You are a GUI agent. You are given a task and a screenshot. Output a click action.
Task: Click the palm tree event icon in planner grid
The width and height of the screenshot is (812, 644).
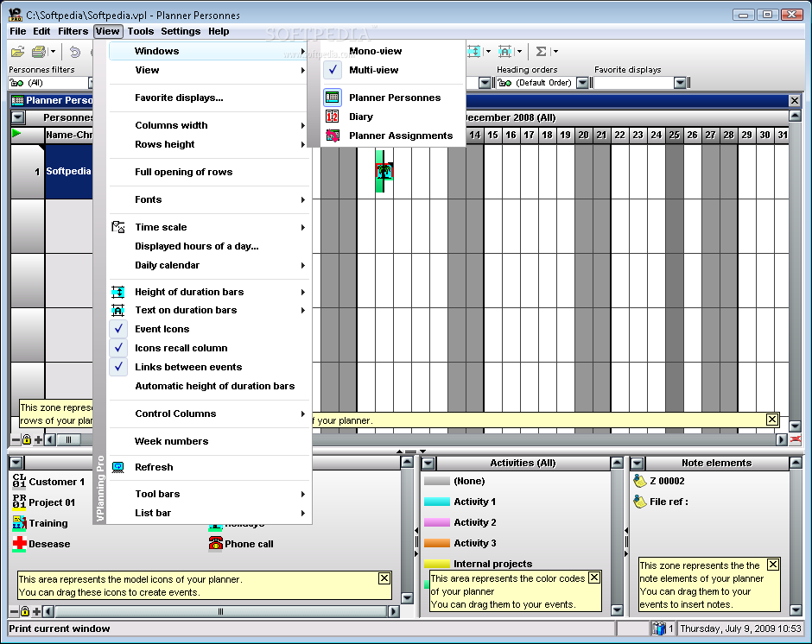click(384, 171)
